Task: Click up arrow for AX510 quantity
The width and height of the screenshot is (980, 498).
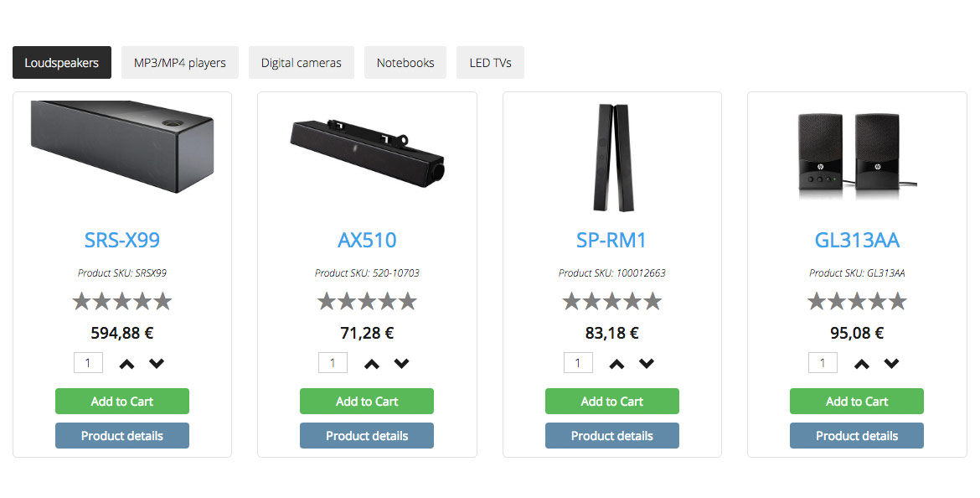Action: [372, 364]
